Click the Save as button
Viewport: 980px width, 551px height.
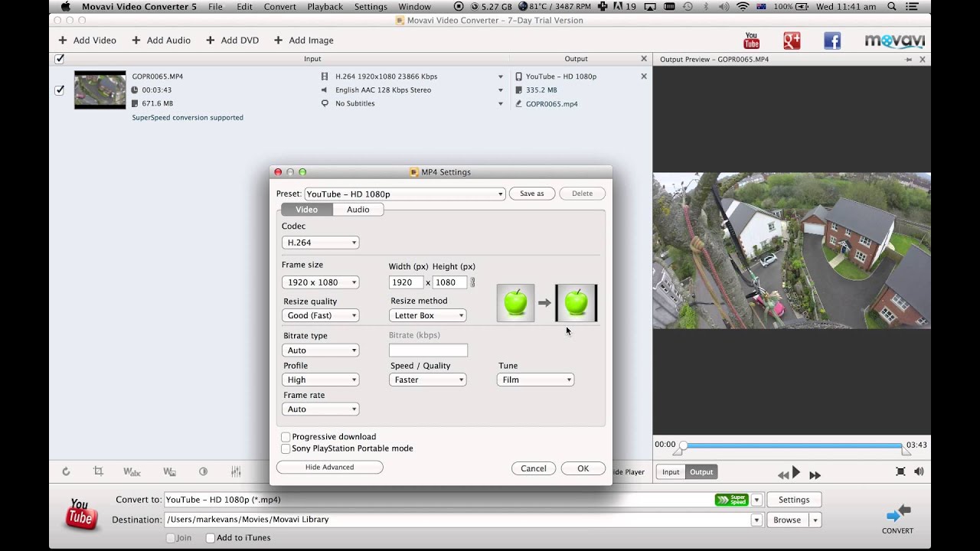tap(532, 194)
